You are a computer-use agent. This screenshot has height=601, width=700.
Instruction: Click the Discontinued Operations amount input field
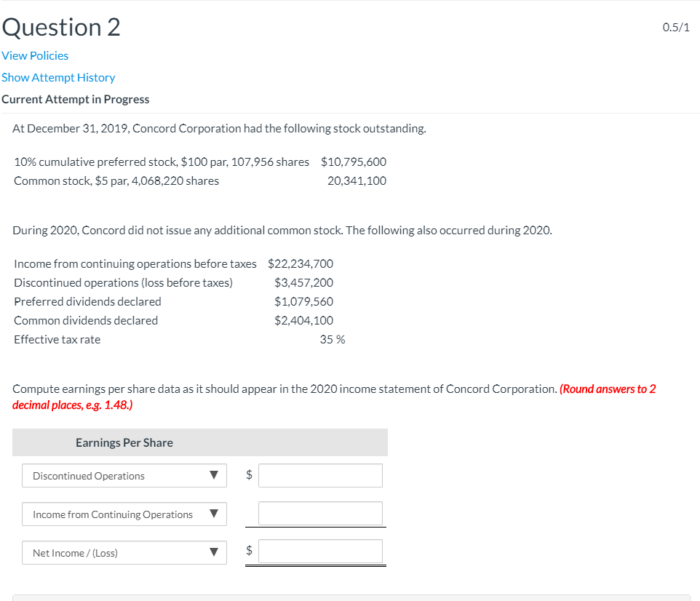point(320,476)
